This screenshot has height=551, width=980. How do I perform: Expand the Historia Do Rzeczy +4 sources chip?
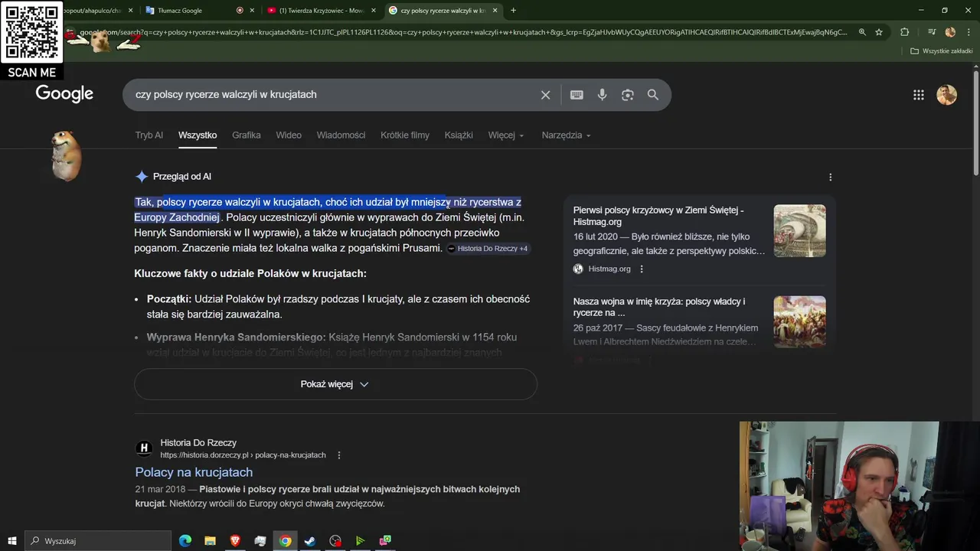click(x=487, y=249)
